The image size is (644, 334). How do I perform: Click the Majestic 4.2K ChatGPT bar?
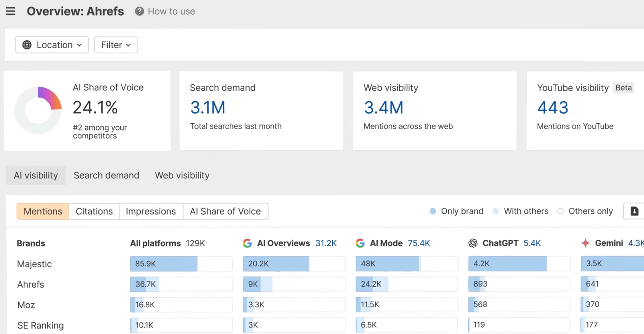point(519,264)
